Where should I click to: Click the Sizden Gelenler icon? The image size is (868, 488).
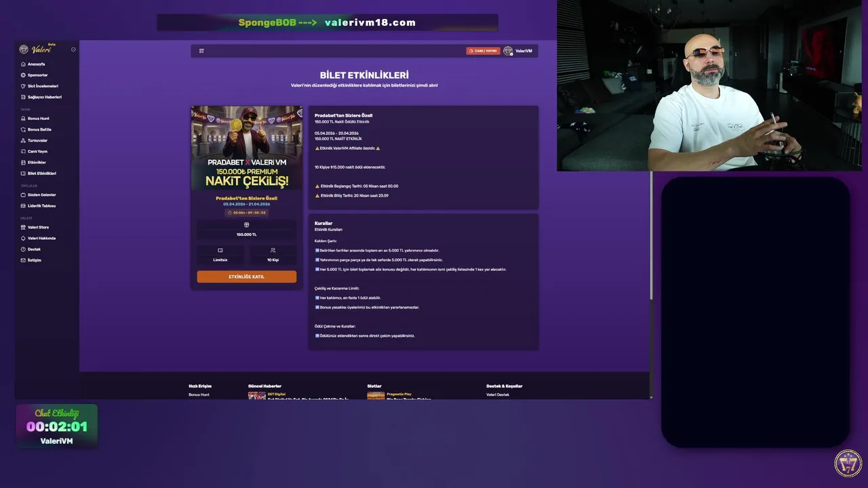coord(23,195)
